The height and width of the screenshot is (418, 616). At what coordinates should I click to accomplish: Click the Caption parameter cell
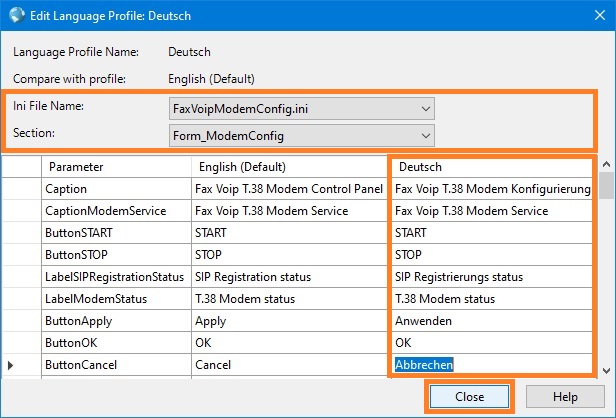[x=116, y=189]
